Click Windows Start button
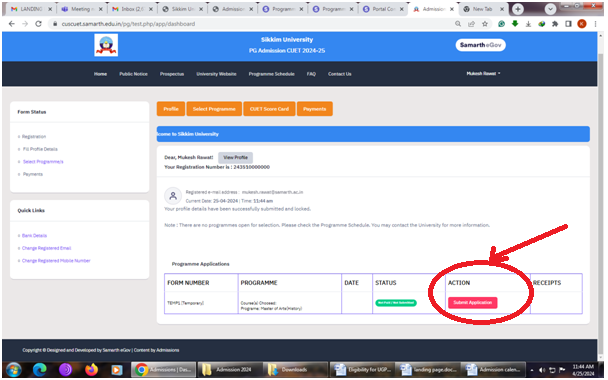The width and height of the screenshot is (608, 380). [x=14, y=370]
